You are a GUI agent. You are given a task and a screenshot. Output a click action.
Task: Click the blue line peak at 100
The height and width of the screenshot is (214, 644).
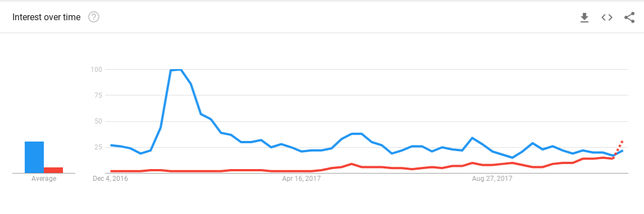click(176, 70)
